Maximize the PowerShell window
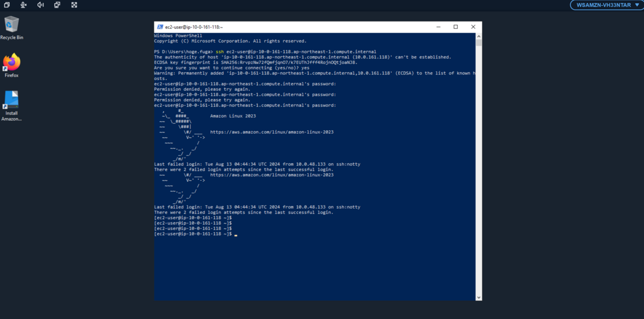 tap(456, 27)
